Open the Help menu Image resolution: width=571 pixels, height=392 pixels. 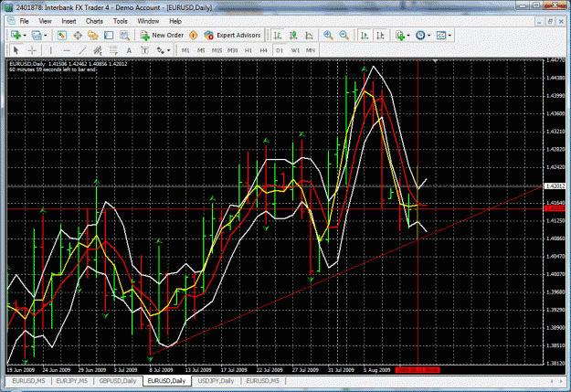point(175,21)
